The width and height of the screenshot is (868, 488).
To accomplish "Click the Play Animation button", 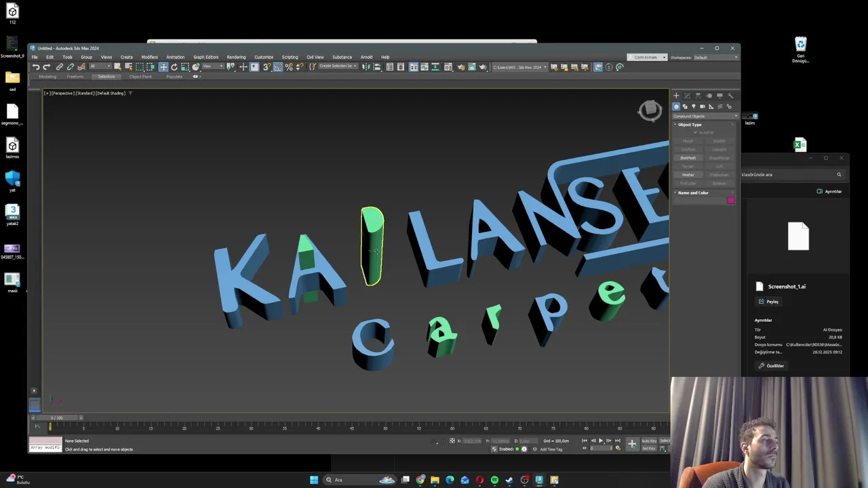I will [600, 441].
